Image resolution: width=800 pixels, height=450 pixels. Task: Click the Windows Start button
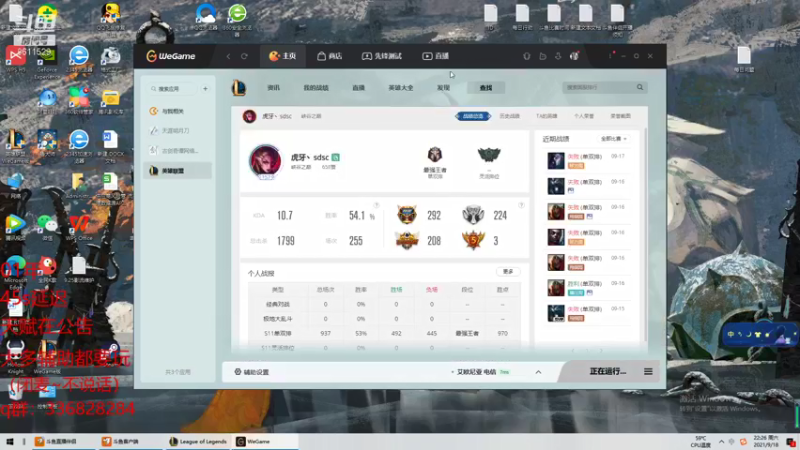tap(9, 442)
